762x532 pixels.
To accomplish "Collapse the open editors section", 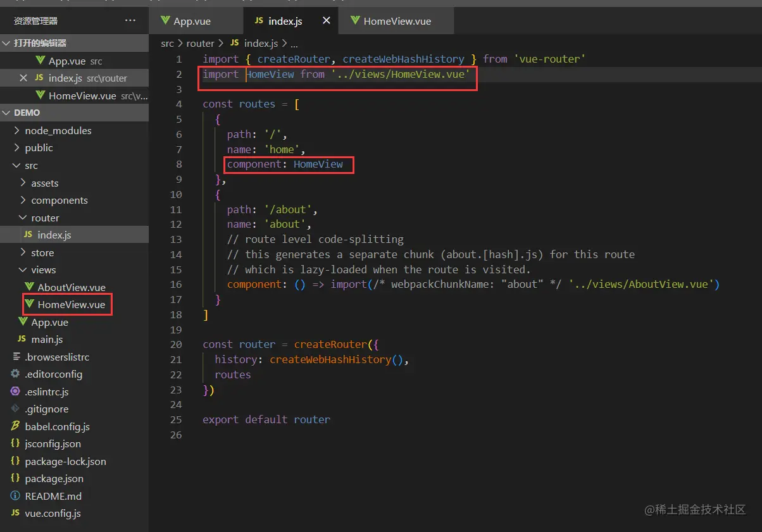I will point(7,43).
